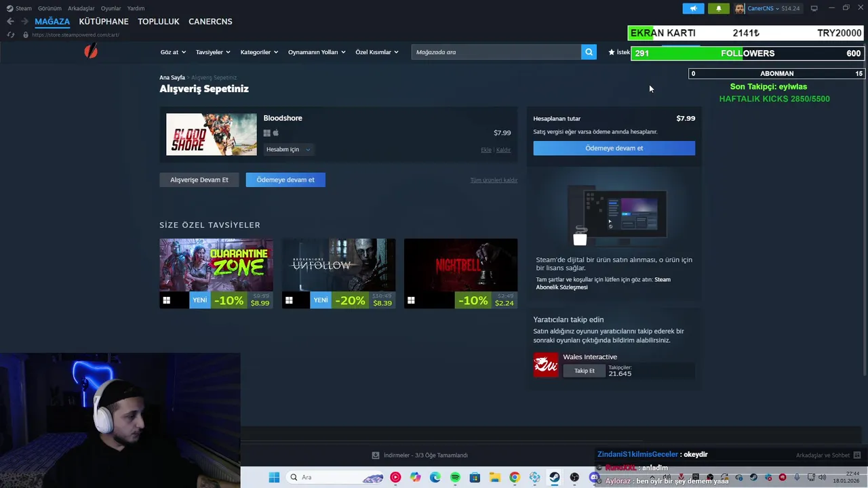Expand the Oynamanın Yolları dropdown

317,52
